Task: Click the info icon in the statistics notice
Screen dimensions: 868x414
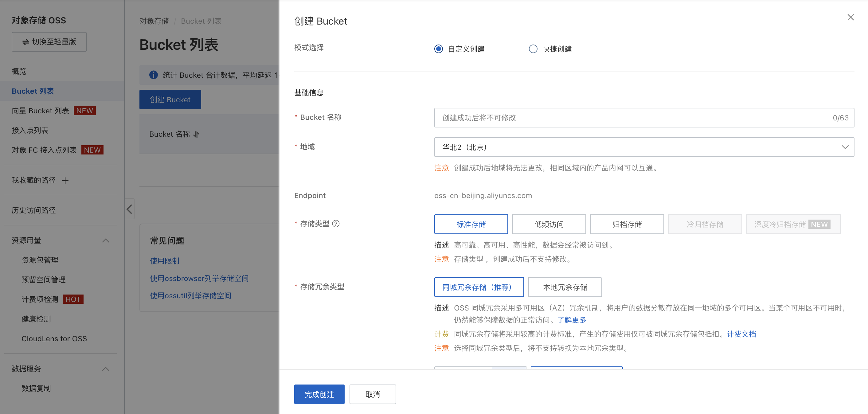Action: [x=153, y=75]
